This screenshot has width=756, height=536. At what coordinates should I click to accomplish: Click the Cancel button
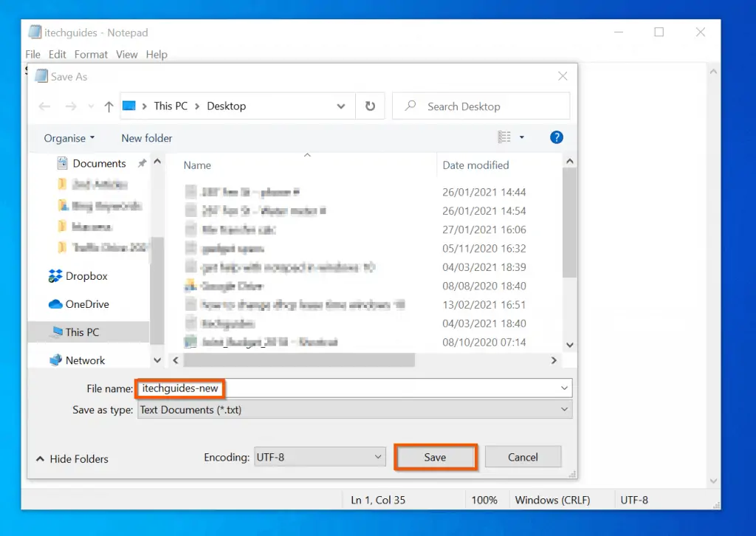[523, 457]
